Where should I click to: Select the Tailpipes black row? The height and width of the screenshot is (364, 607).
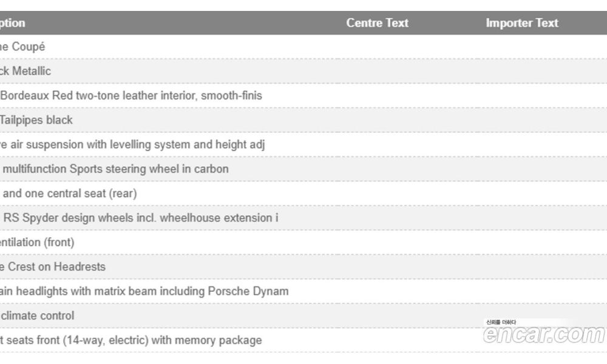[36, 120]
